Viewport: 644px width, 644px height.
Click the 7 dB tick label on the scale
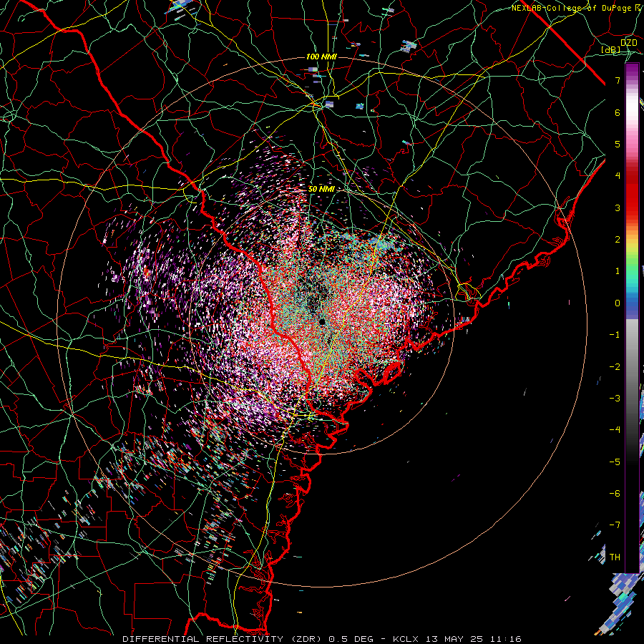[618, 80]
